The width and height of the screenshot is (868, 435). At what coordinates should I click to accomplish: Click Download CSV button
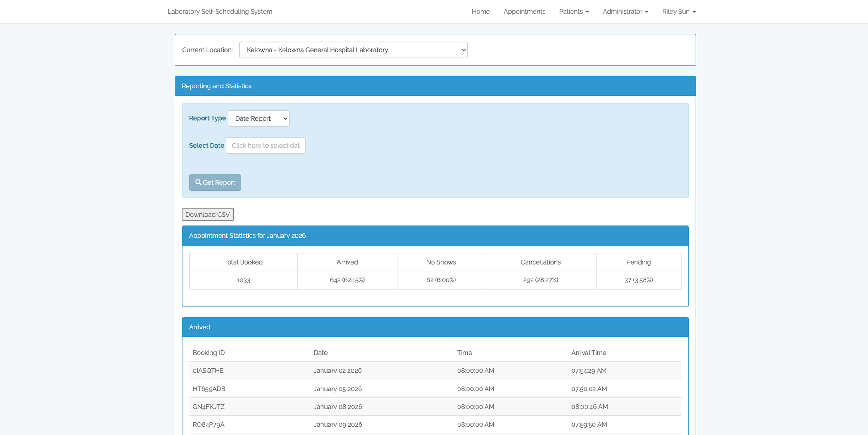[208, 215]
